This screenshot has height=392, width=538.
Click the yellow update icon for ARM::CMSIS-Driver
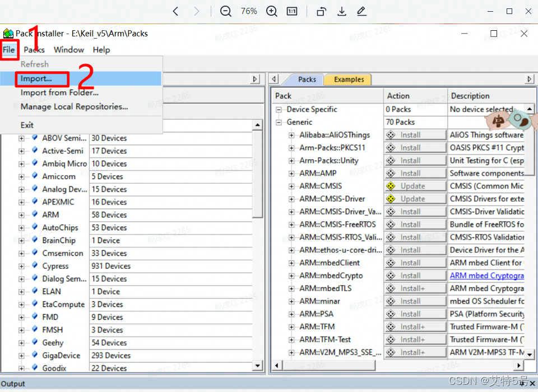click(x=391, y=199)
